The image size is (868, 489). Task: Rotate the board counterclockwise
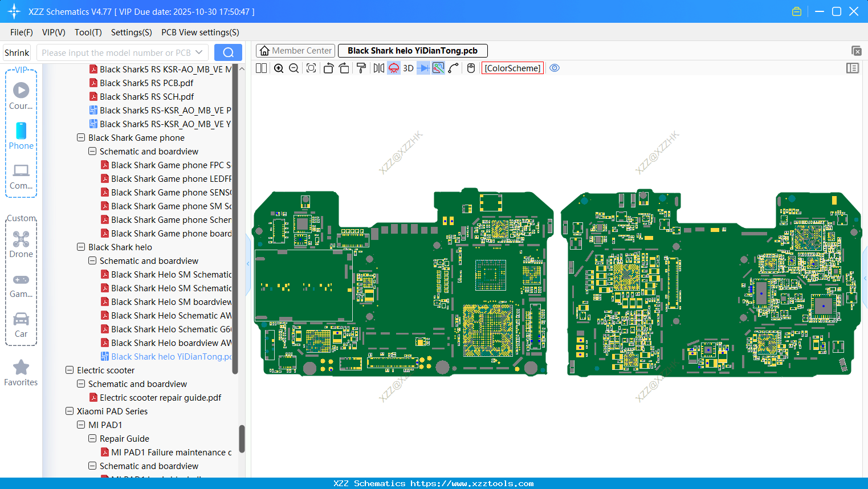click(328, 68)
